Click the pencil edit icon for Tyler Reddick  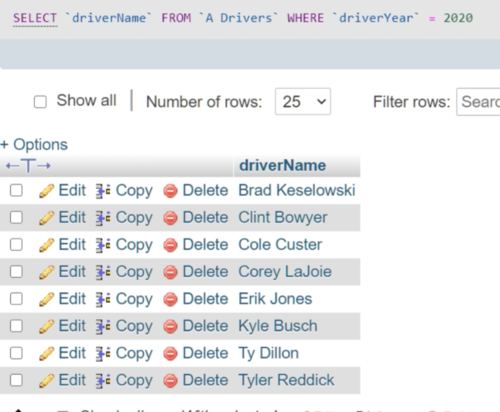click(x=46, y=381)
